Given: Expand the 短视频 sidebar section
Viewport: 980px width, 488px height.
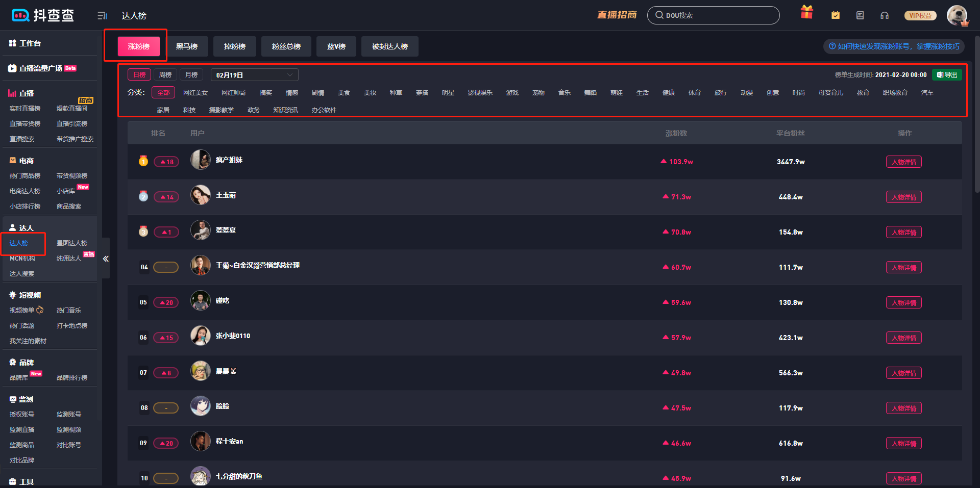Looking at the screenshot, I should pos(30,295).
